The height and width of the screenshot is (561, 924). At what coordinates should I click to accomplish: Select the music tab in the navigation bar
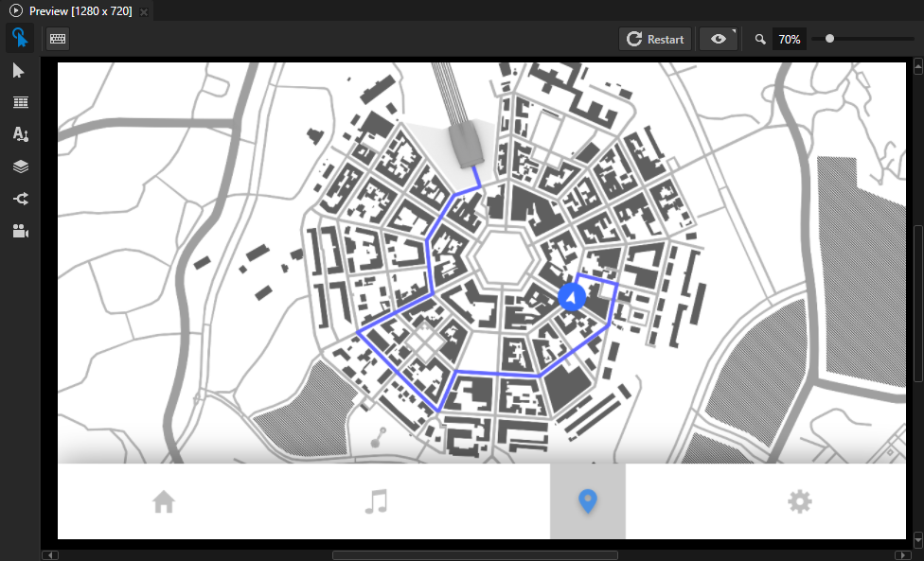[376, 501]
